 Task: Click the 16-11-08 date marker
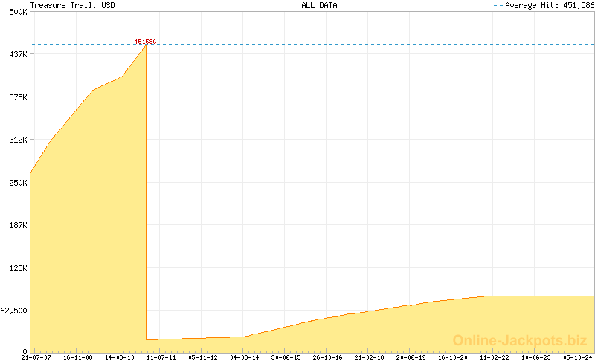77,357
